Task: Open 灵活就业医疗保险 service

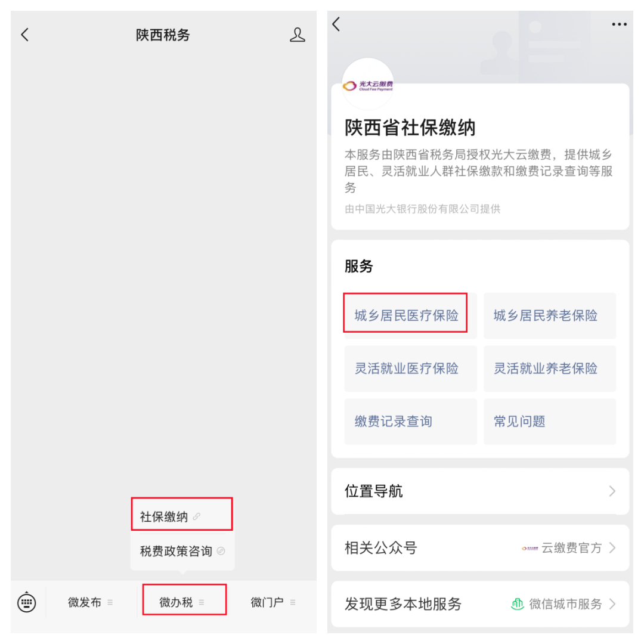Action: pos(410,369)
